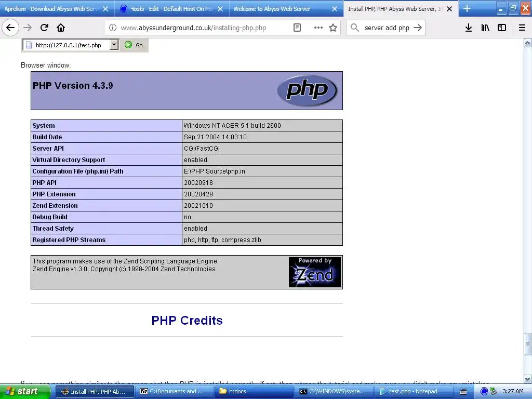Click the Thread Safety row label
532x399 pixels.
pyautogui.click(x=53, y=229)
